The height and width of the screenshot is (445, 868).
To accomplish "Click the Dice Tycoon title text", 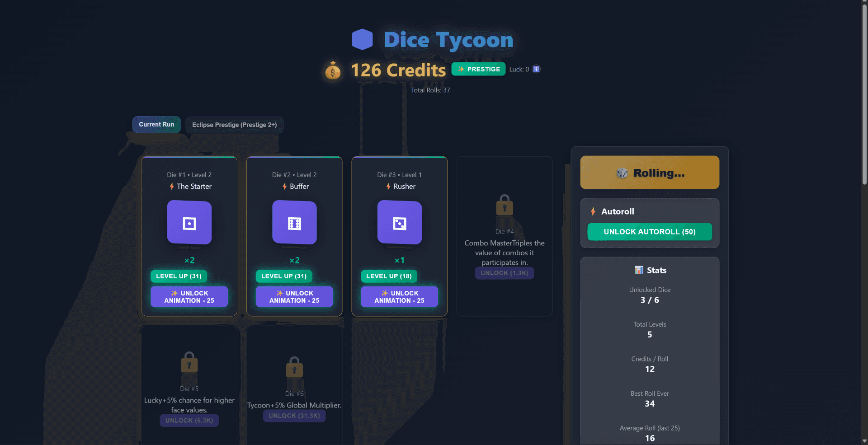I will 448,40.
